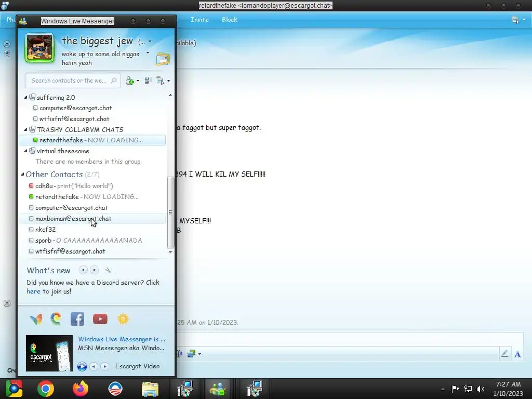This screenshot has width=532, height=399.
Task: Go to next video in Escargot Video
Action: 105,366
